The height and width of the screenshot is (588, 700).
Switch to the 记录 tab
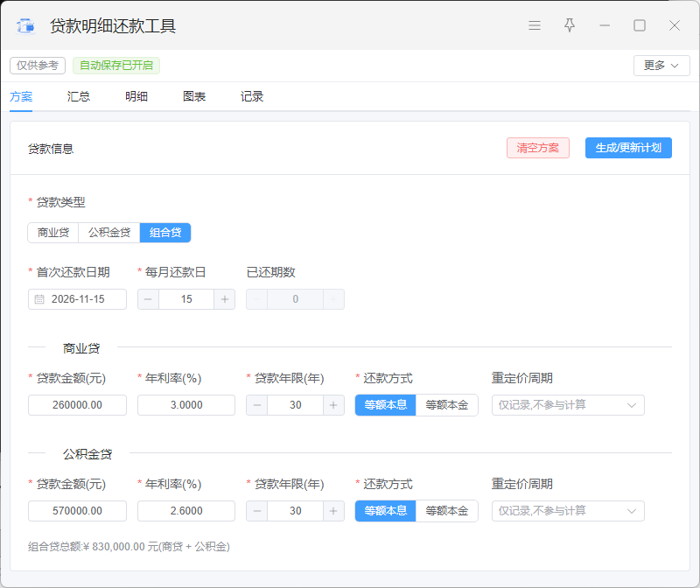click(x=252, y=96)
